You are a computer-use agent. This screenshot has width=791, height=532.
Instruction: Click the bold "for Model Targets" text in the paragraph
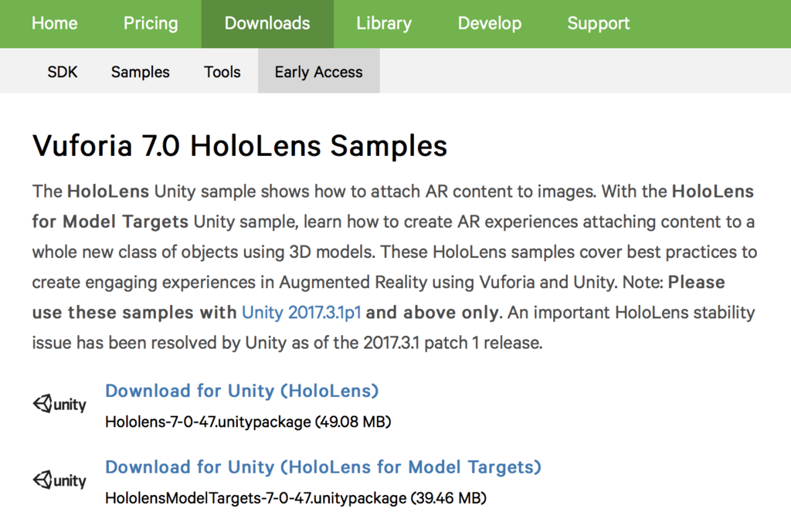point(110,222)
